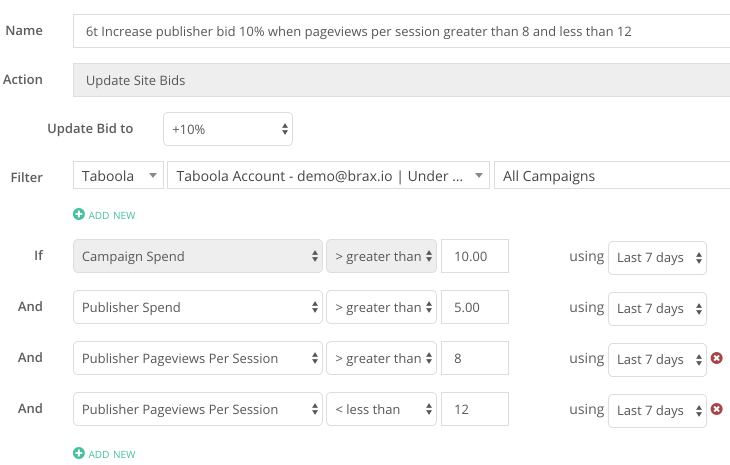The image size is (730, 465).
Task: Edit the 10.00 Campaign Spend value
Action: 475,256
